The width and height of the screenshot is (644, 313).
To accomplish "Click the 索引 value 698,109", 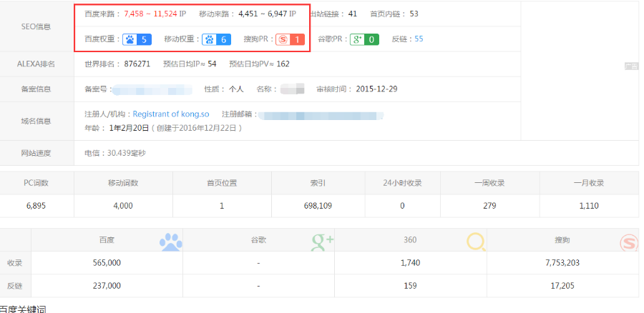I will pos(318,206).
